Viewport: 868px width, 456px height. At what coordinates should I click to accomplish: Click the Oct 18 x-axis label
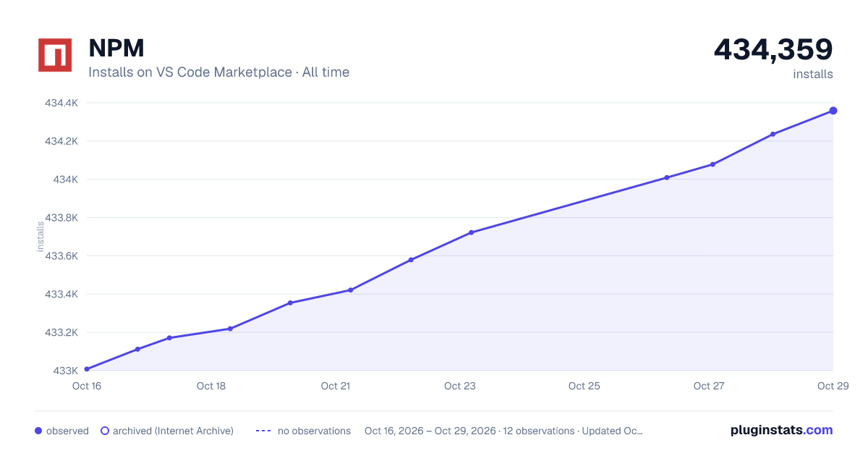[211, 386]
